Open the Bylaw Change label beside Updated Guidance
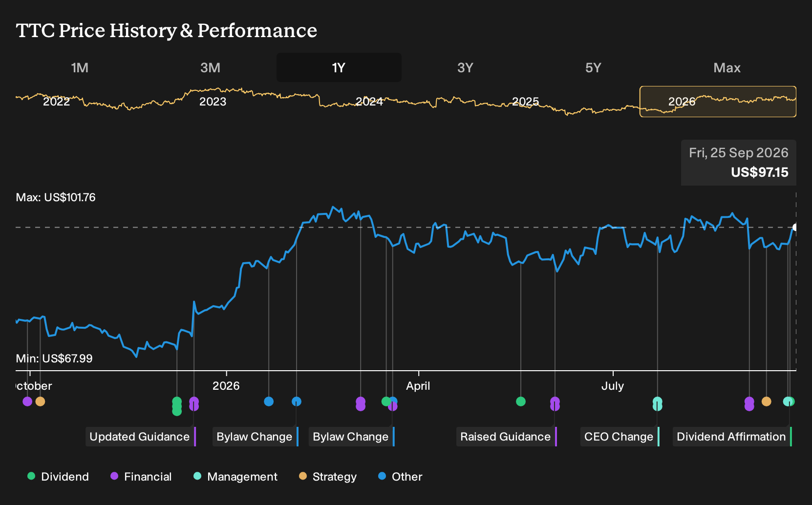Image resolution: width=812 pixels, height=505 pixels. pos(255,437)
